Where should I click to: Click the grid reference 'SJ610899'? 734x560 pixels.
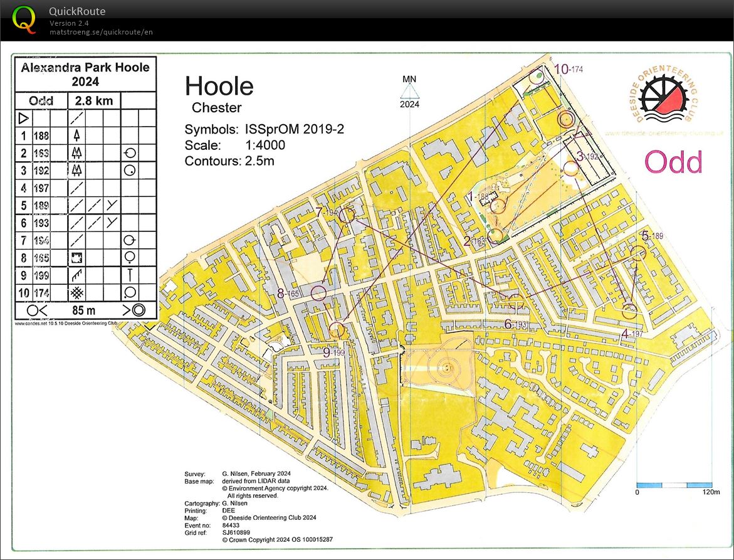click(236, 532)
